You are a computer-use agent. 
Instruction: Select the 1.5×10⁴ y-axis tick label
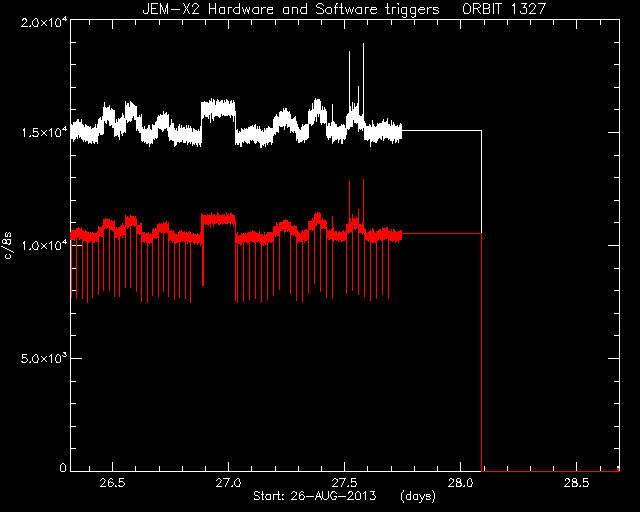41,133
